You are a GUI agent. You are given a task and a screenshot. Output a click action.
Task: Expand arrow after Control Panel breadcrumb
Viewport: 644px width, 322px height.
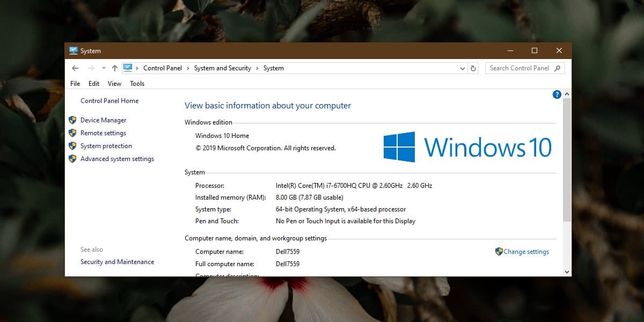(x=188, y=68)
